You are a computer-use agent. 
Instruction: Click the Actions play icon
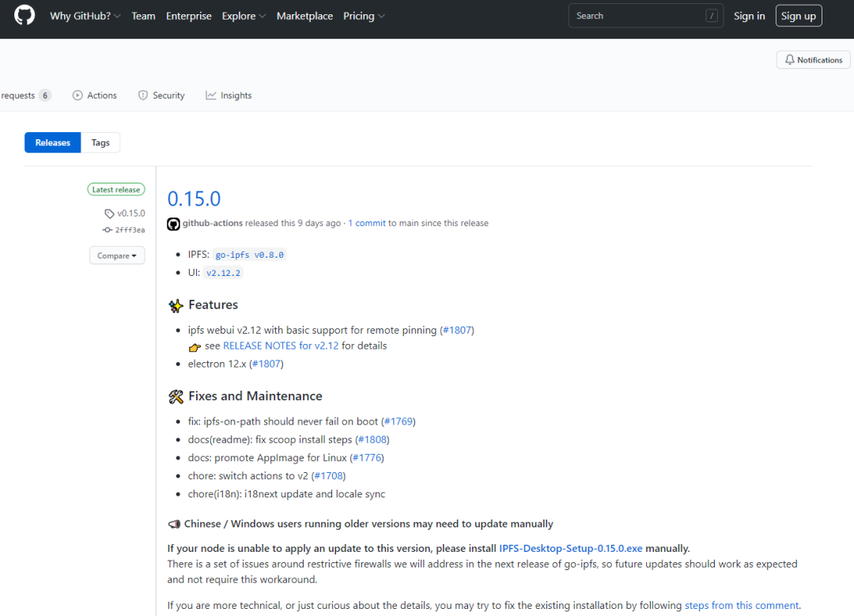point(77,96)
